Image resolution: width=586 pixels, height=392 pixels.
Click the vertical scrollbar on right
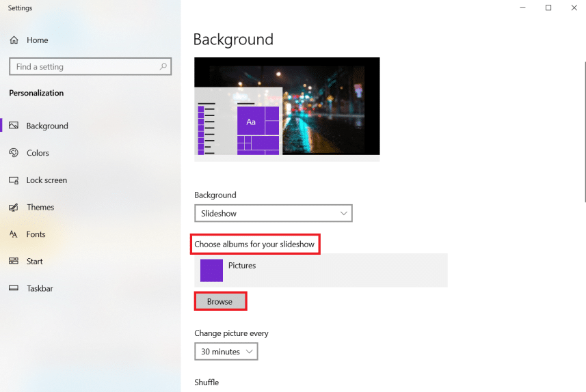(584, 131)
